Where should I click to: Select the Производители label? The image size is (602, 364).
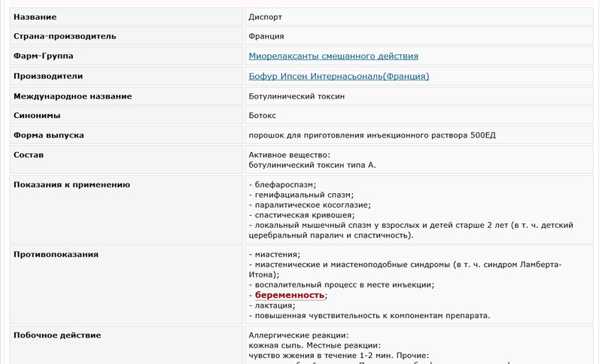tap(48, 76)
